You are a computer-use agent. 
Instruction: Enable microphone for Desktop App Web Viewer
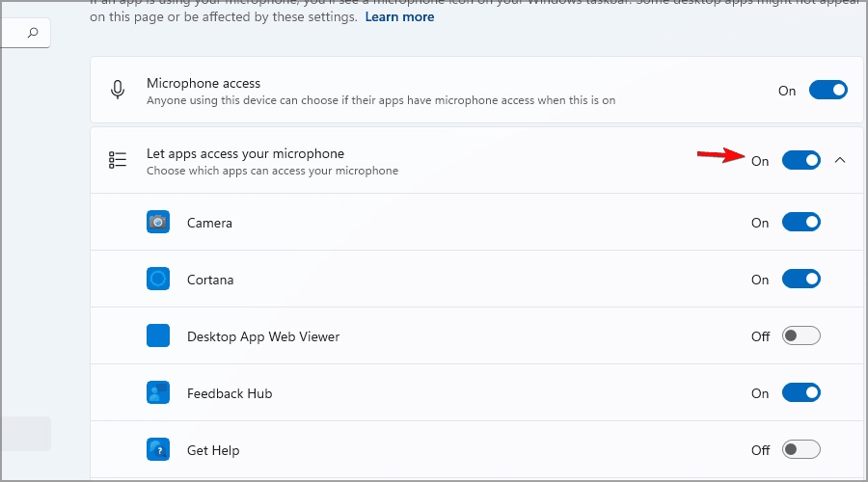coord(801,335)
